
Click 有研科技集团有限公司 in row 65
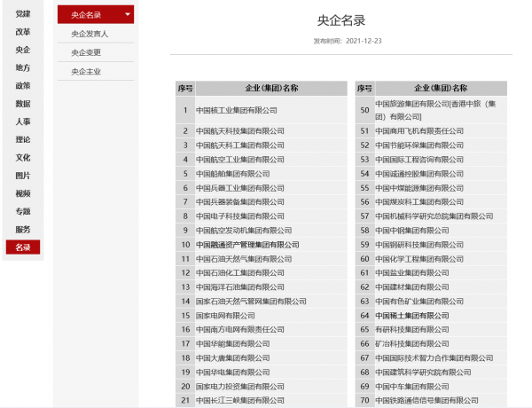coord(412,330)
